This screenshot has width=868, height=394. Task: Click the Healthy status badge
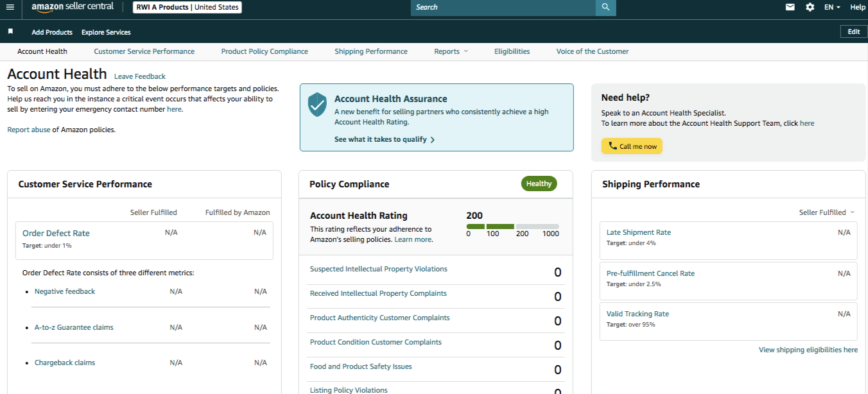tap(539, 184)
